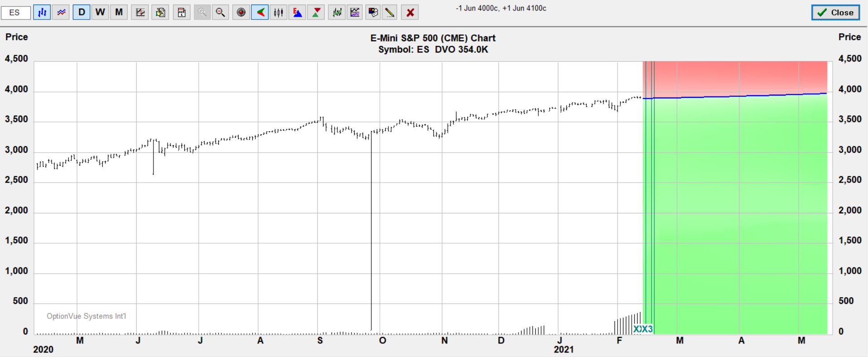Select the candlestick chart icon
Viewport: 868px width, 357px height.
point(278,13)
